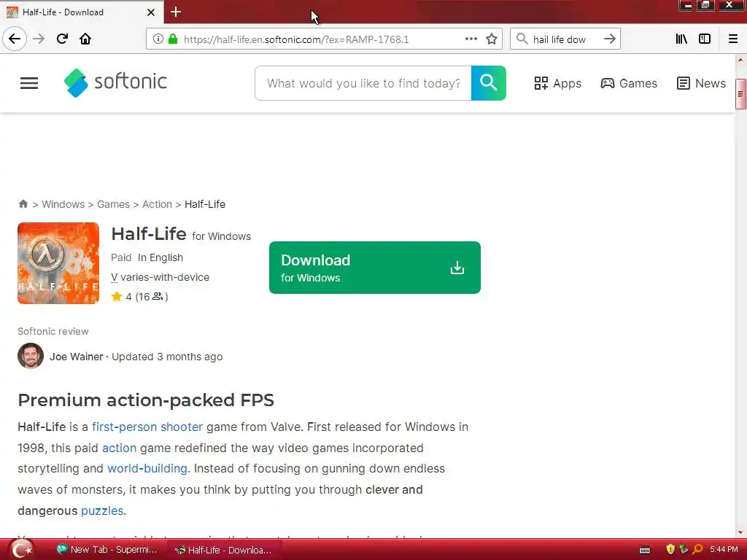Focus the 'What would you like to find' field
Screen dimensions: 747x560
click(363, 83)
